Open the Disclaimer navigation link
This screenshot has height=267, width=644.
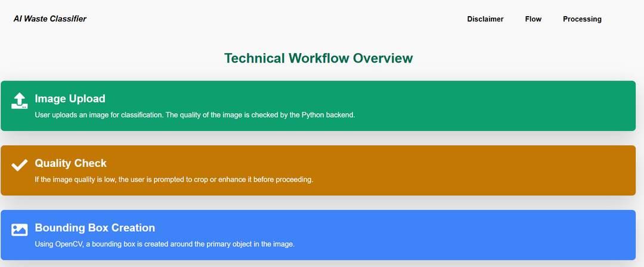tap(485, 19)
